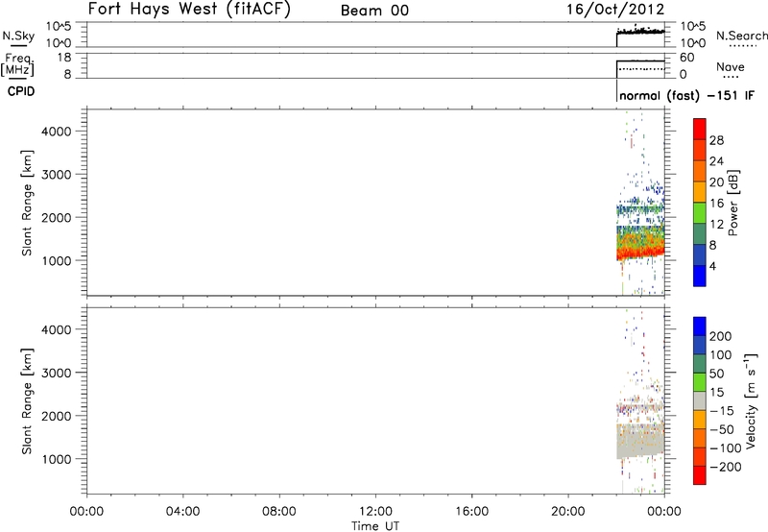Click Velocity colorbar segment between -100 and -200

click(x=700, y=457)
